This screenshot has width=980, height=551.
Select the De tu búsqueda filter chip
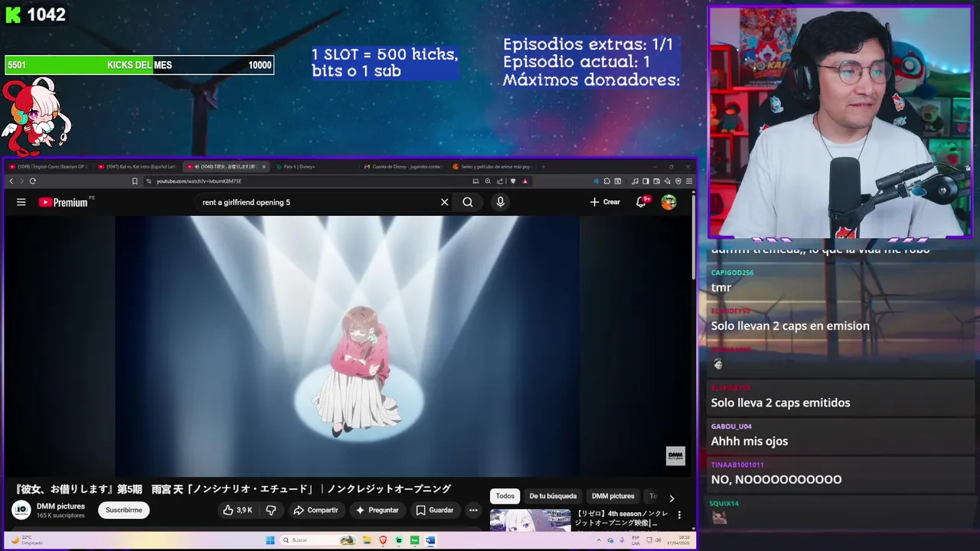[x=553, y=496]
